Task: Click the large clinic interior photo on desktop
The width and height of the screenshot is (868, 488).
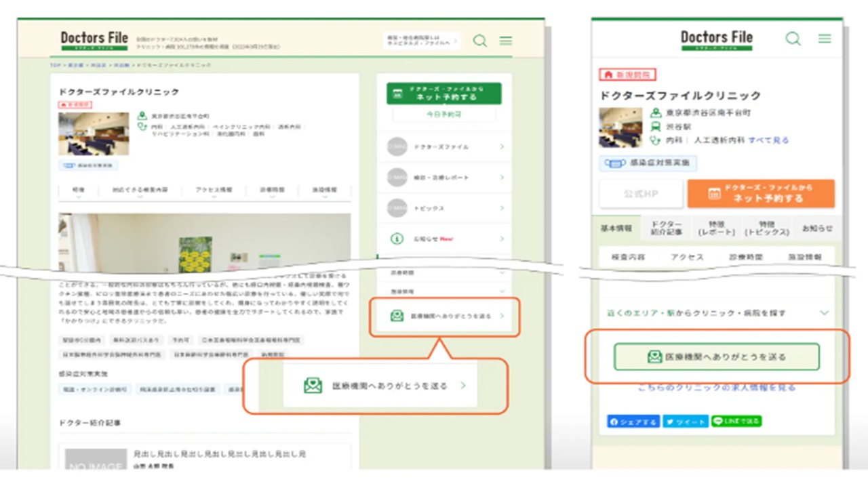Action: [x=205, y=243]
